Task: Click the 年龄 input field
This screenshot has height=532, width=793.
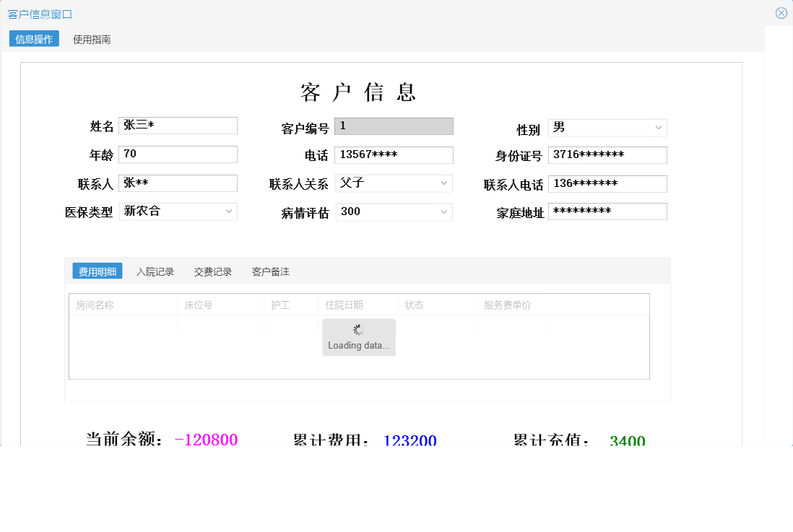Action: point(178,154)
